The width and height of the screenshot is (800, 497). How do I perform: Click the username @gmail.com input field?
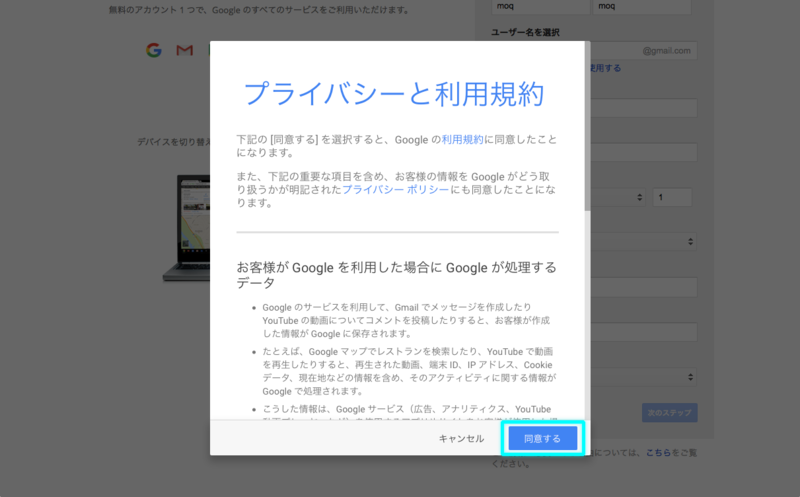(644, 51)
